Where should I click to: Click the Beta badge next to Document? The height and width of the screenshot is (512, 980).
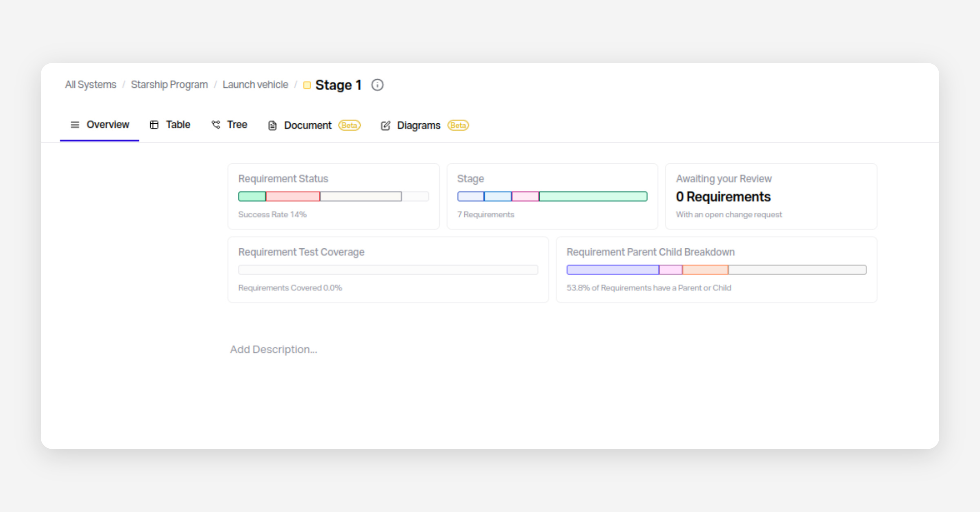pyautogui.click(x=349, y=125)
